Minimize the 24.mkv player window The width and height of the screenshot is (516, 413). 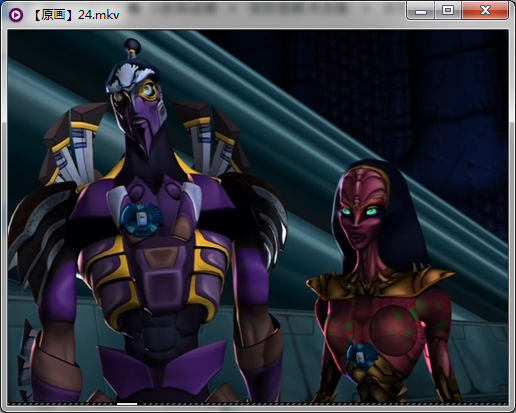421,11
